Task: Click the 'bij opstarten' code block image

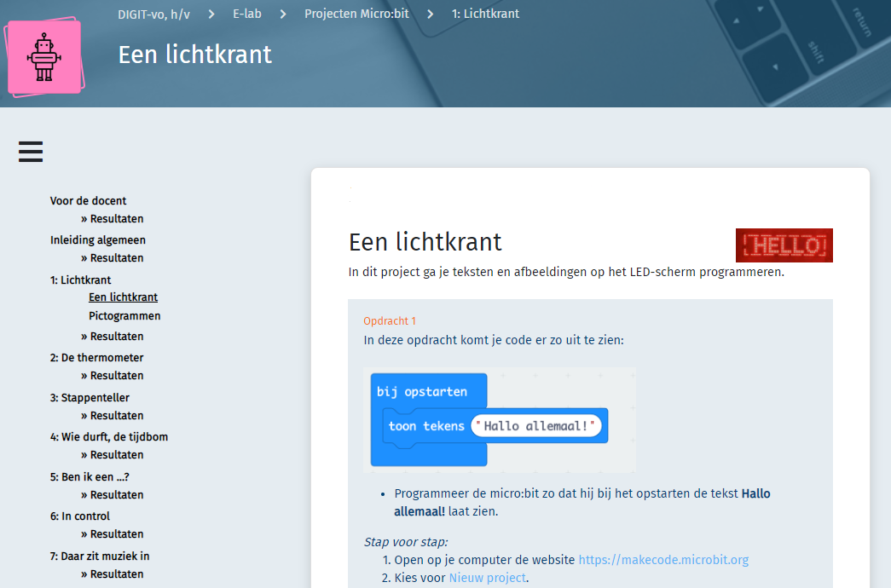Action: [499, 419]
